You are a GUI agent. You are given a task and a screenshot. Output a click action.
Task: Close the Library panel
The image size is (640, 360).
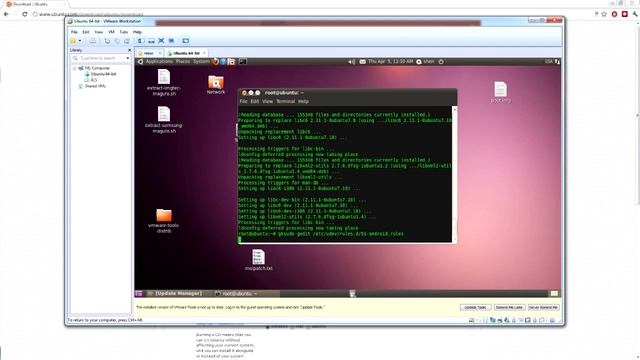pos(129,50)
